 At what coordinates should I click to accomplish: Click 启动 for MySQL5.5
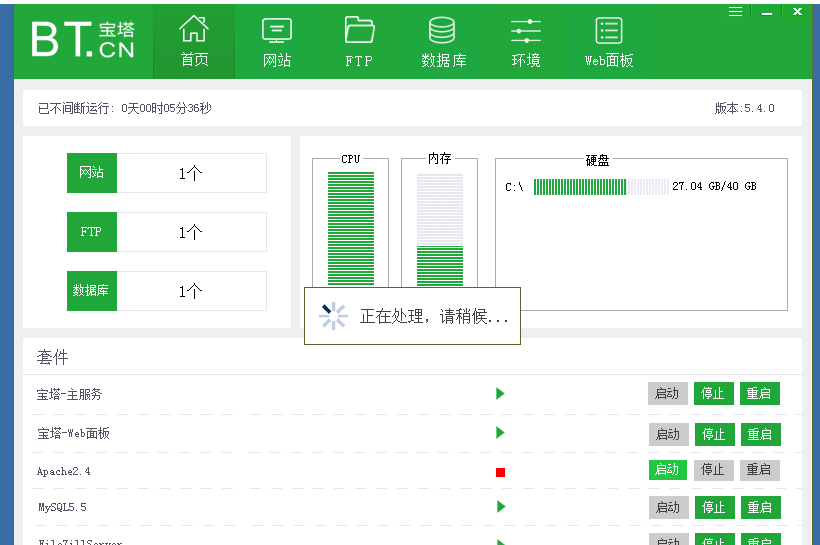(x=668, y=507)
